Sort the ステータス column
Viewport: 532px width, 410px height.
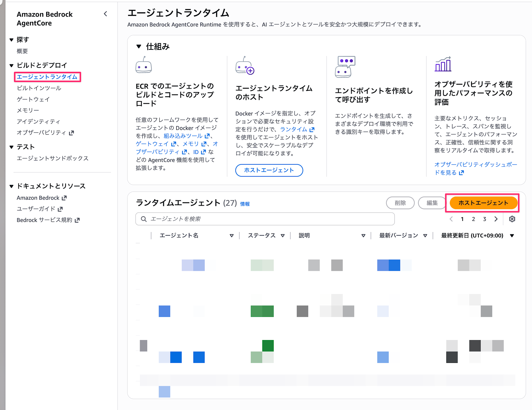[x=282, y=235]
